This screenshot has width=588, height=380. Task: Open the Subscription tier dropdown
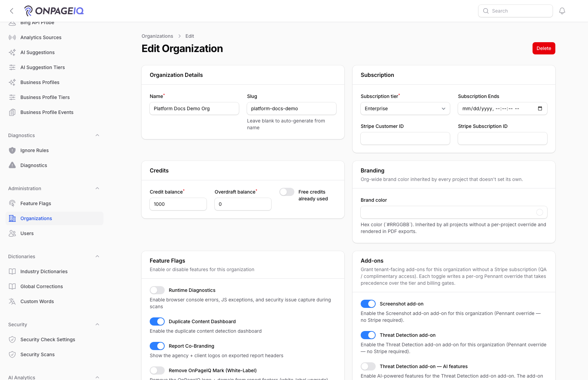(405, 109)
